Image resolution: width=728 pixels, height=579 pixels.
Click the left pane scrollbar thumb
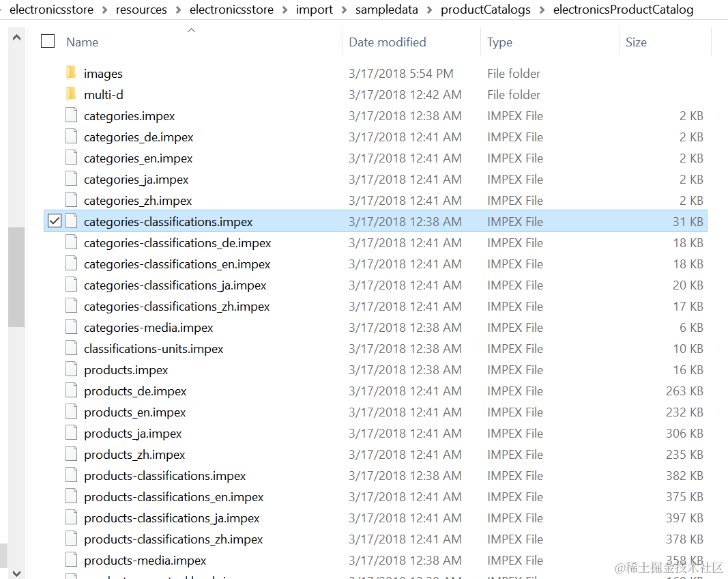[x=16, y=277]
